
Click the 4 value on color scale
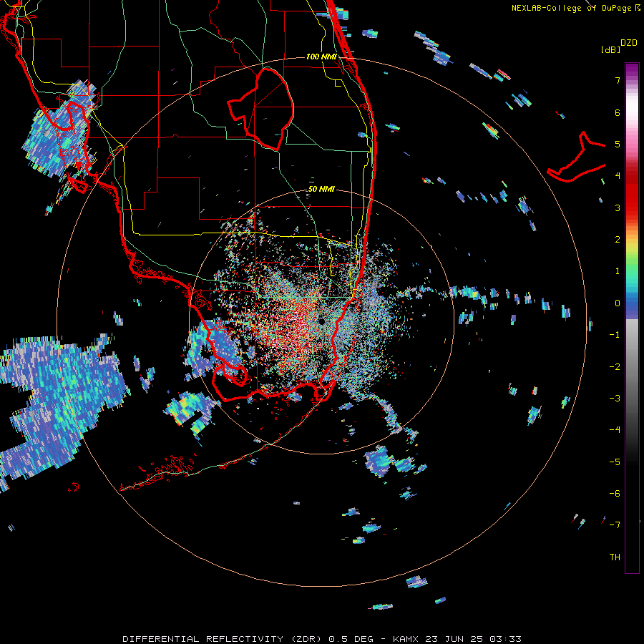[618, 175]
